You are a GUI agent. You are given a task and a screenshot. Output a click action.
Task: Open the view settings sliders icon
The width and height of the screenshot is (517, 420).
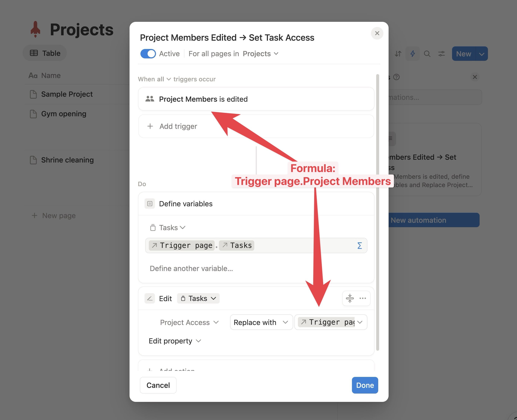(x=442, y=53)
